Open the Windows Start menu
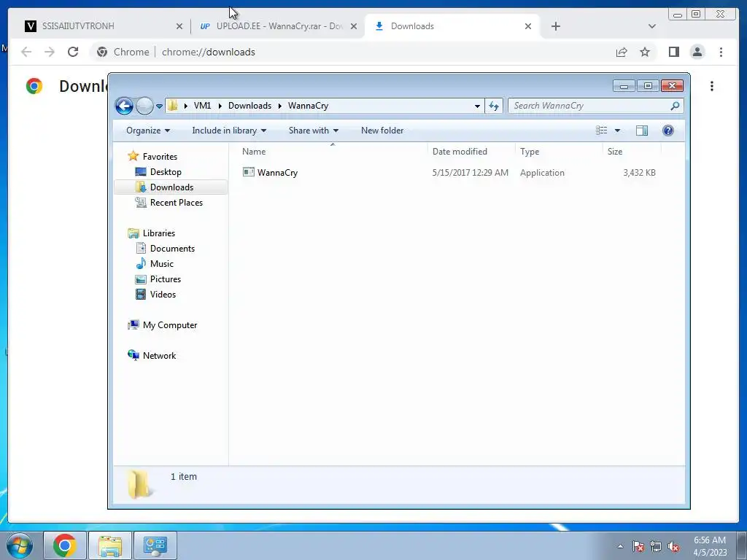 pyautogui.click(x=20, y=545)
